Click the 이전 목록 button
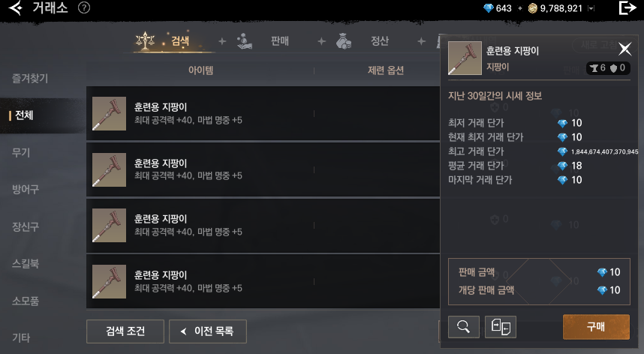 (x=208, y=331)
